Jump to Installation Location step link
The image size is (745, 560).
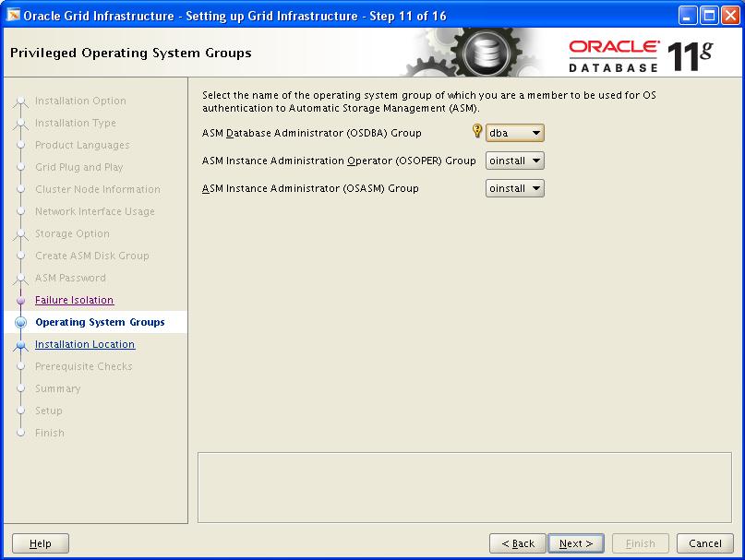(x=85, y=344)
